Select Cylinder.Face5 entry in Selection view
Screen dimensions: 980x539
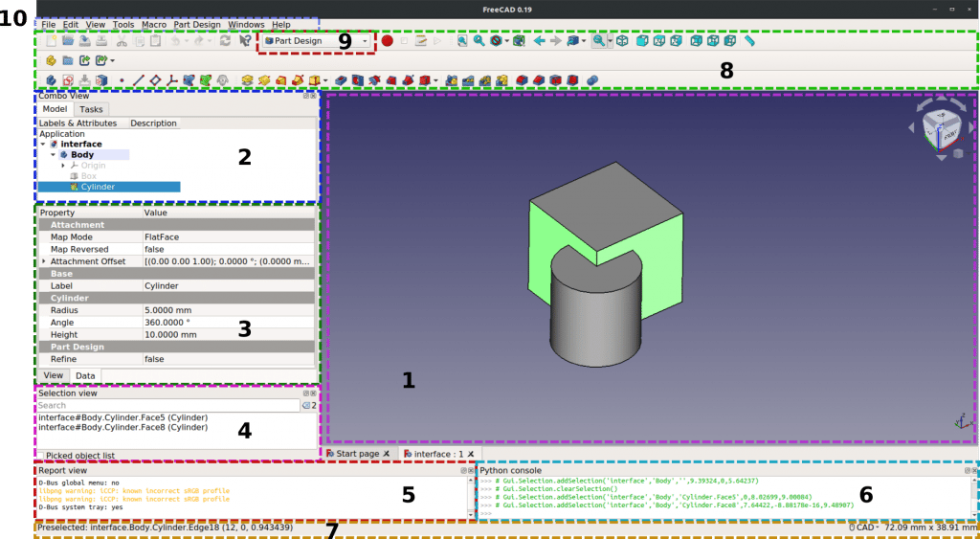click(x=123, y=417)
